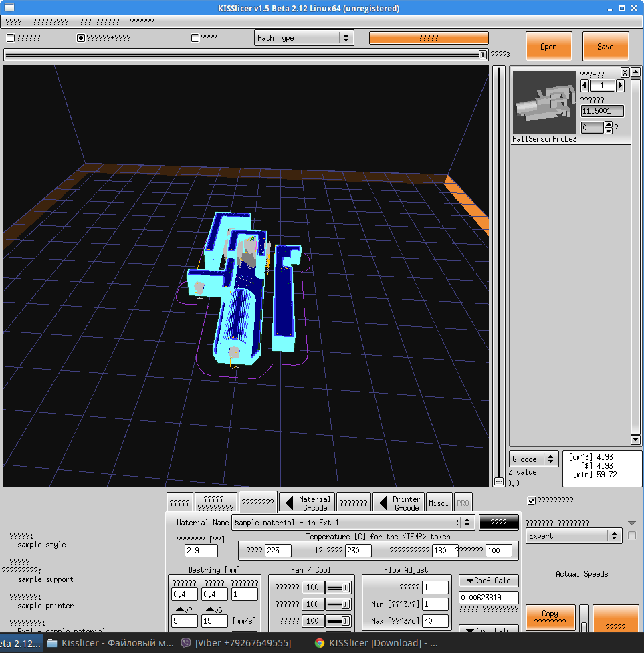Open the Misc. settings tab
Viewport: 644px width, 653px height.
tap(439, 503)
